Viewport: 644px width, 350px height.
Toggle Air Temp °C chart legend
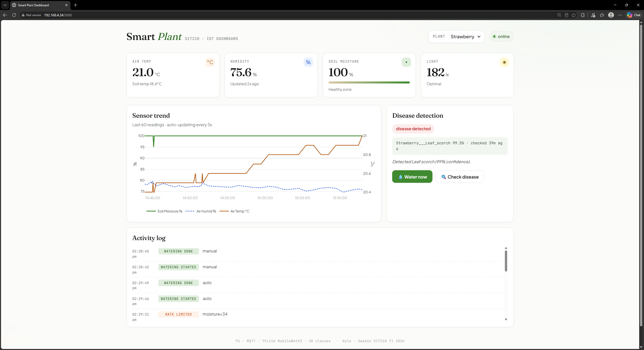tap(235, 211)
